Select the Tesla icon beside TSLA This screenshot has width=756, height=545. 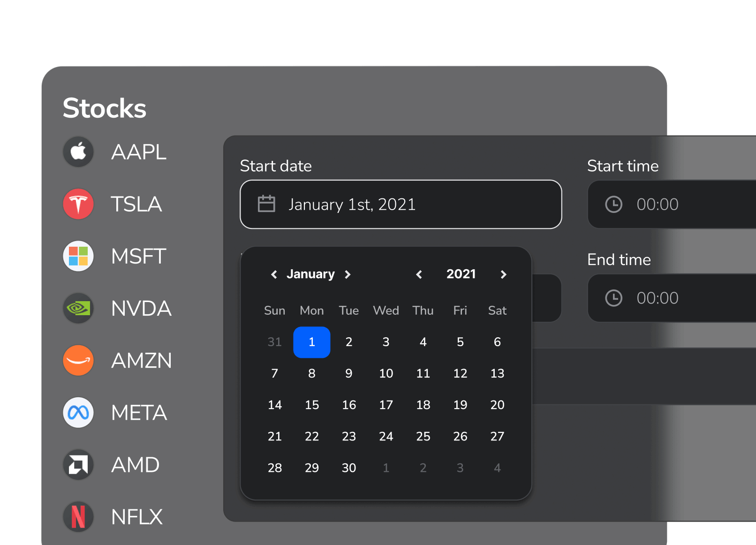coord(78,204)
